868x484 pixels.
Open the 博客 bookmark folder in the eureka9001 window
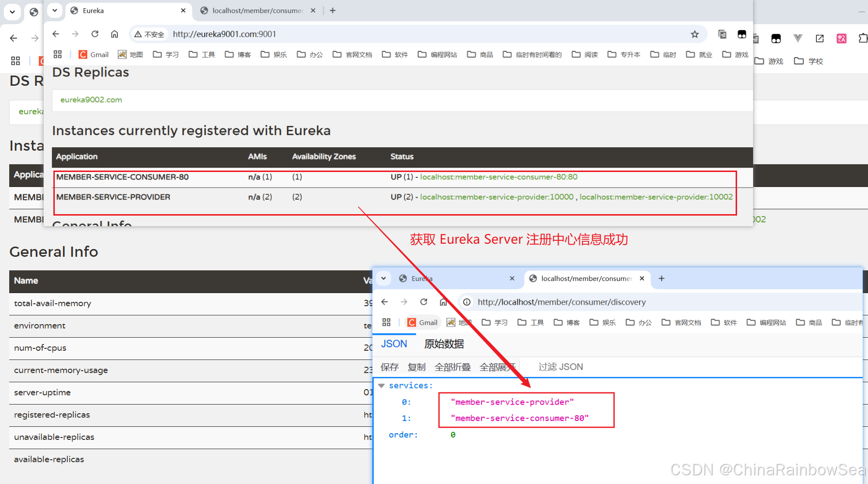pos(238,54)
